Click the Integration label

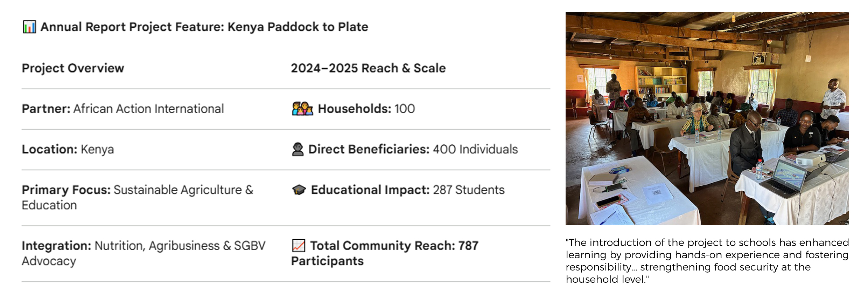(56, 246)
